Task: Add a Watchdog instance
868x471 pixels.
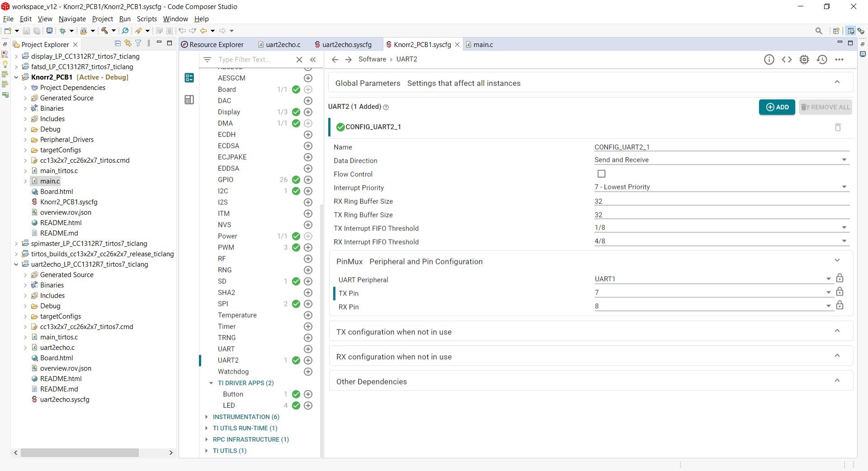Action: tap(308, 372)
